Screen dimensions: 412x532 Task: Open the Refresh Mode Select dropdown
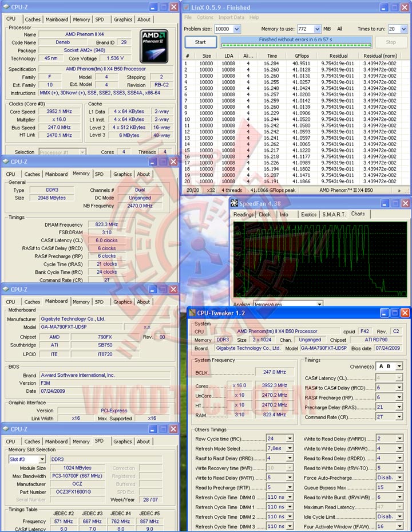290,448
